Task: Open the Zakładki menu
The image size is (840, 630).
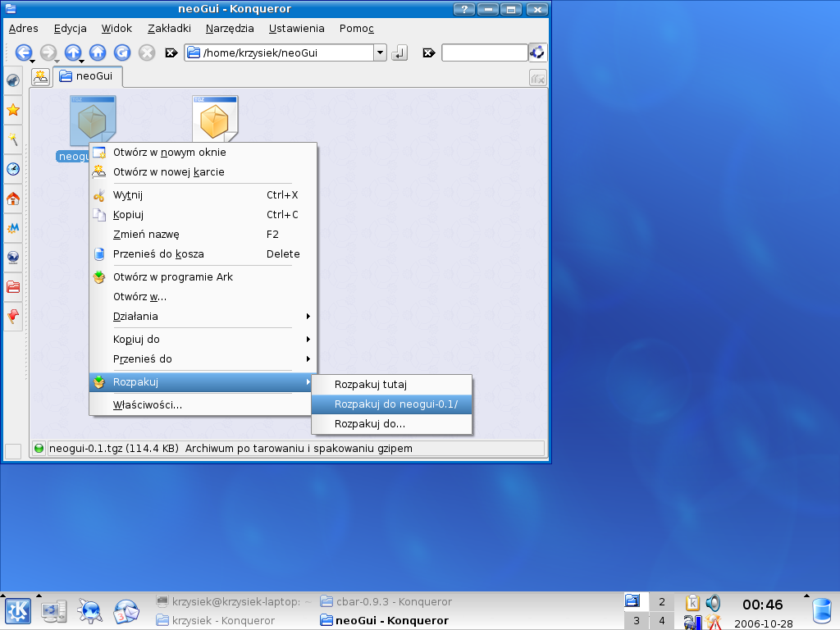Action: point(169,29)
